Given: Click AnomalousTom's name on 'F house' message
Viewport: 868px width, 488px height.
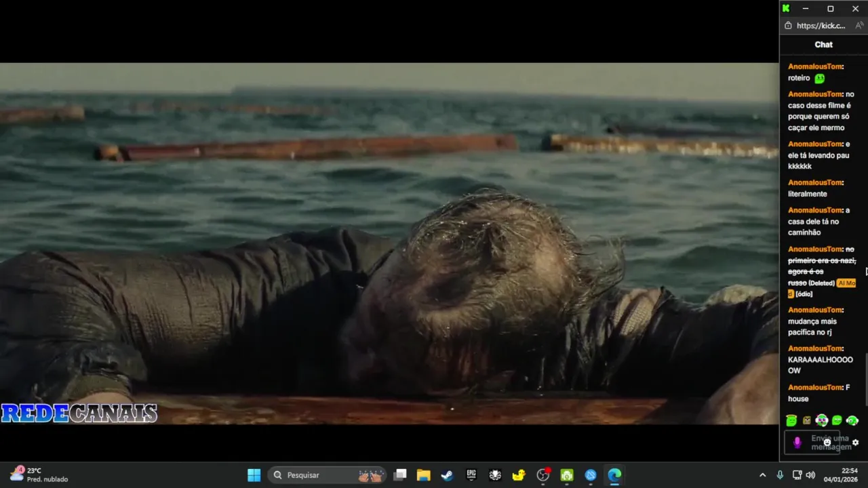Looking at the screenshot, I should click(x=816, y=387).
